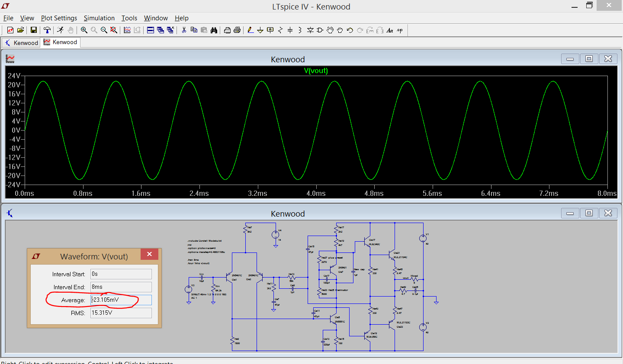
Task: Click the 4.0ms time axis label
Action: [316, 193]
